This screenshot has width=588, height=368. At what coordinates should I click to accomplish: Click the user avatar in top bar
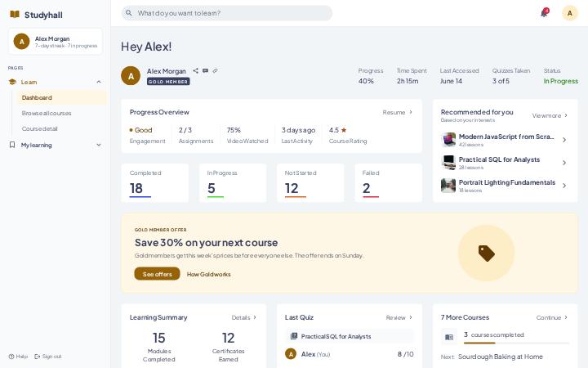570,13
